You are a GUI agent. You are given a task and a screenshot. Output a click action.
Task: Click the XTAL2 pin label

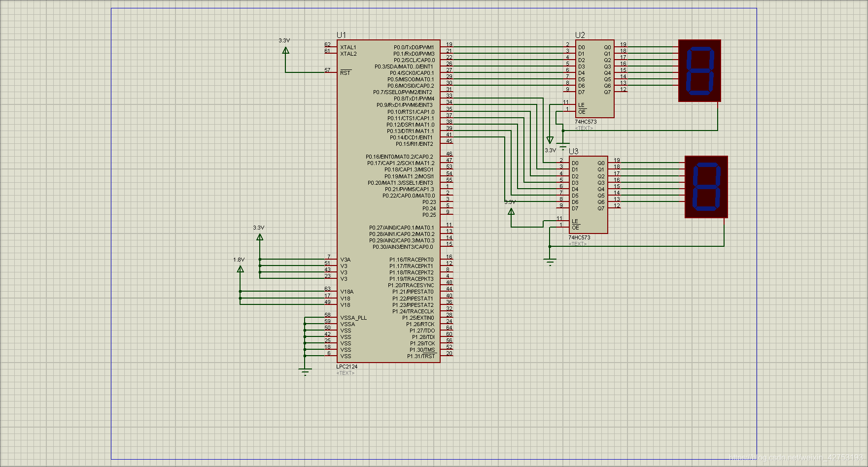(348, 54)
